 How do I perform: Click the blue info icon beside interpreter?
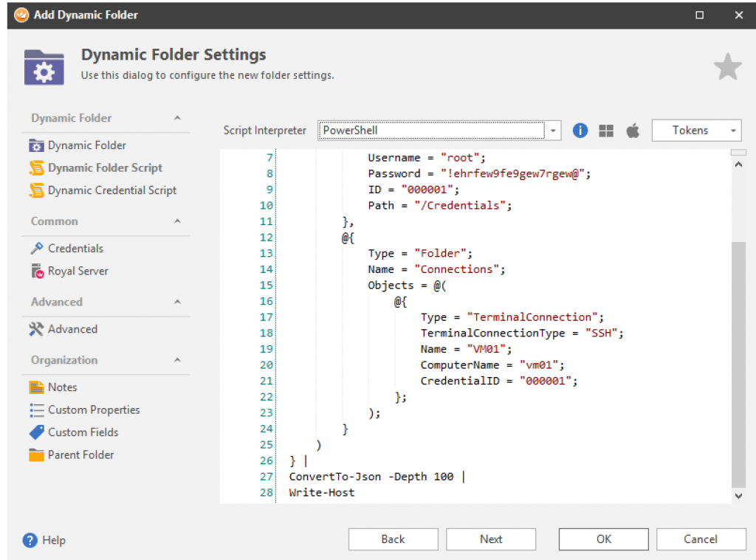click(x=580, y=131)
